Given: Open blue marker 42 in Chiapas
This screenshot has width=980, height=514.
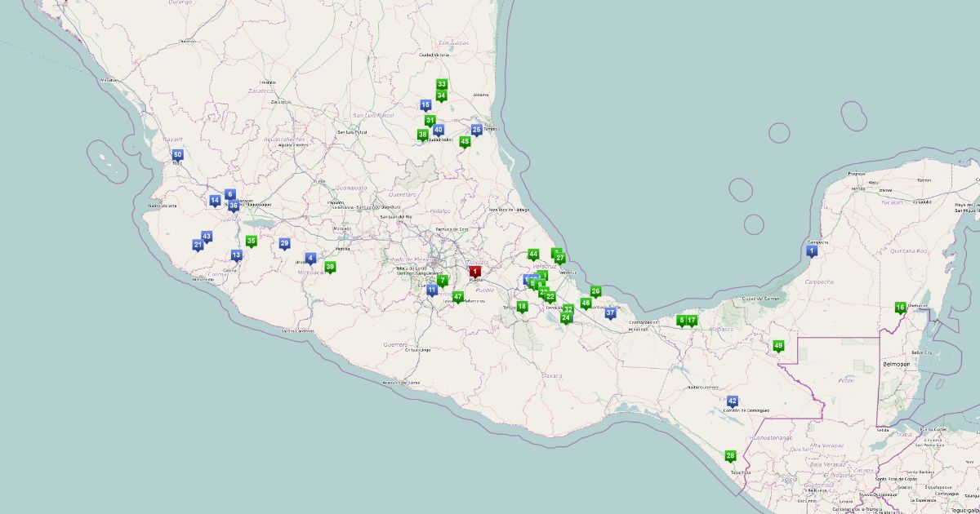Looking at the screenshot, I should click(732, 401).
